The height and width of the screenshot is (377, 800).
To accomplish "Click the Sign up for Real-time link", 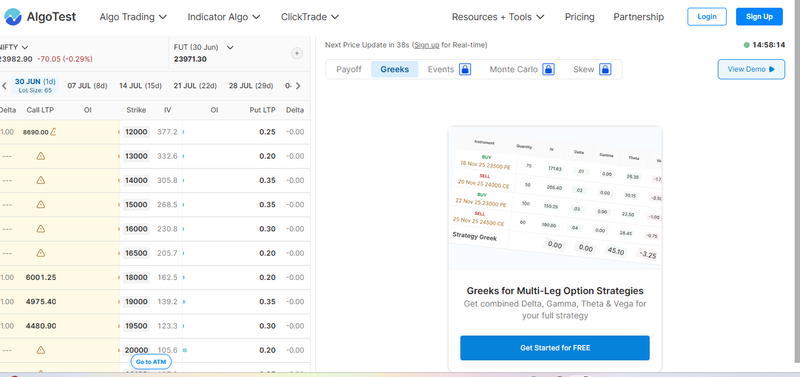I will click(x=427, y=45).
